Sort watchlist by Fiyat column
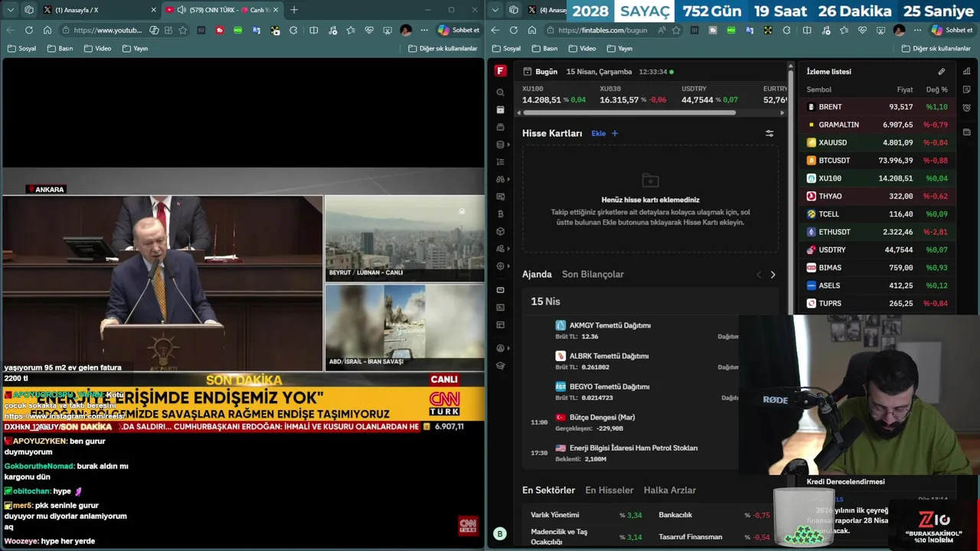Screen dimensions: 980x551 click(x=905, y=90)
